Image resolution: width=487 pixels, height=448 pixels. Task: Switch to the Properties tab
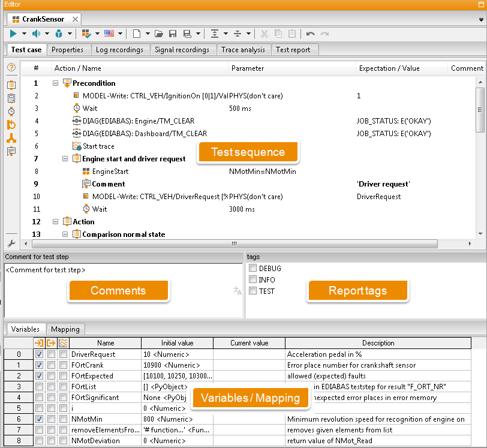[x=67, y=50]
